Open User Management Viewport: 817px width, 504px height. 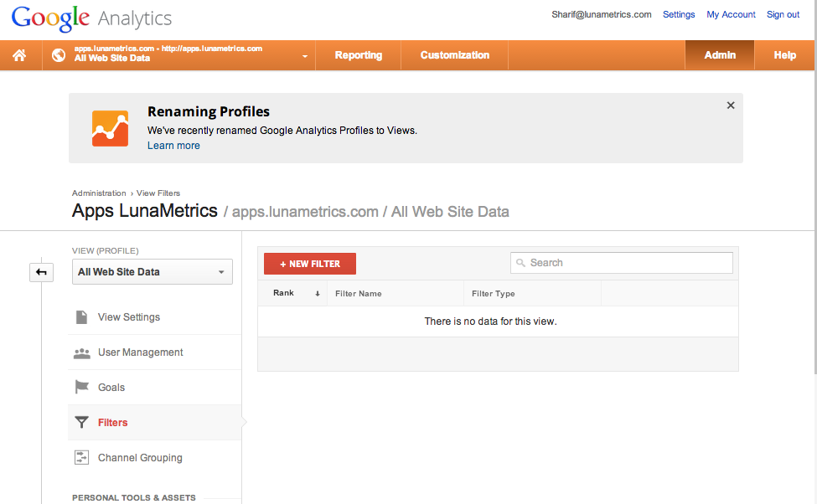[140, 352]
